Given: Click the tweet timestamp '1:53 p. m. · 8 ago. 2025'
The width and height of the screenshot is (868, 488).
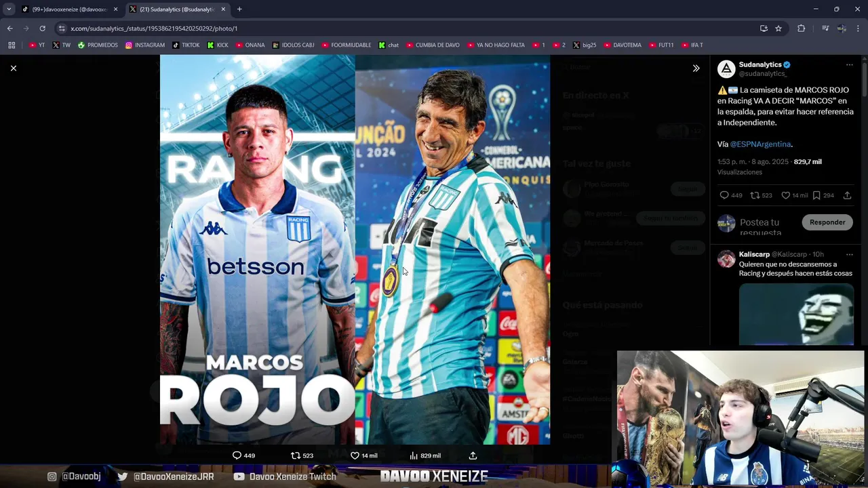Looking at the screenshot, I should [753, 162].
